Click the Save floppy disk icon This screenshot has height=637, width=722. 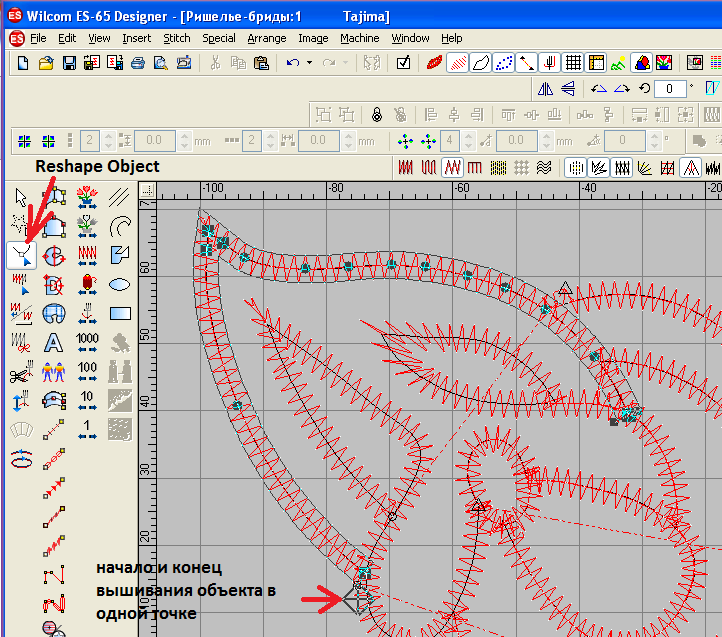(69, 63)
